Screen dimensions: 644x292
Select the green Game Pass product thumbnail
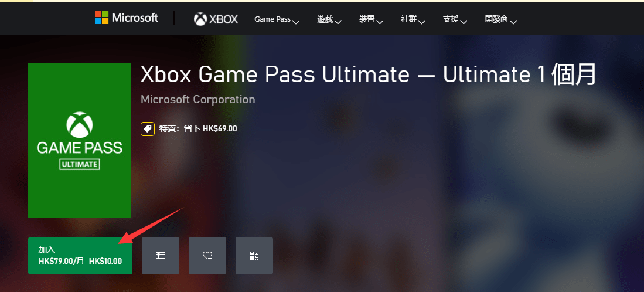point(80,141)
